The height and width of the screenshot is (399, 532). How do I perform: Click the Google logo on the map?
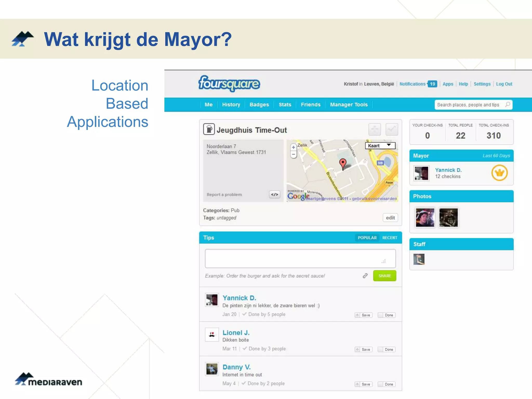pos(298,196)
